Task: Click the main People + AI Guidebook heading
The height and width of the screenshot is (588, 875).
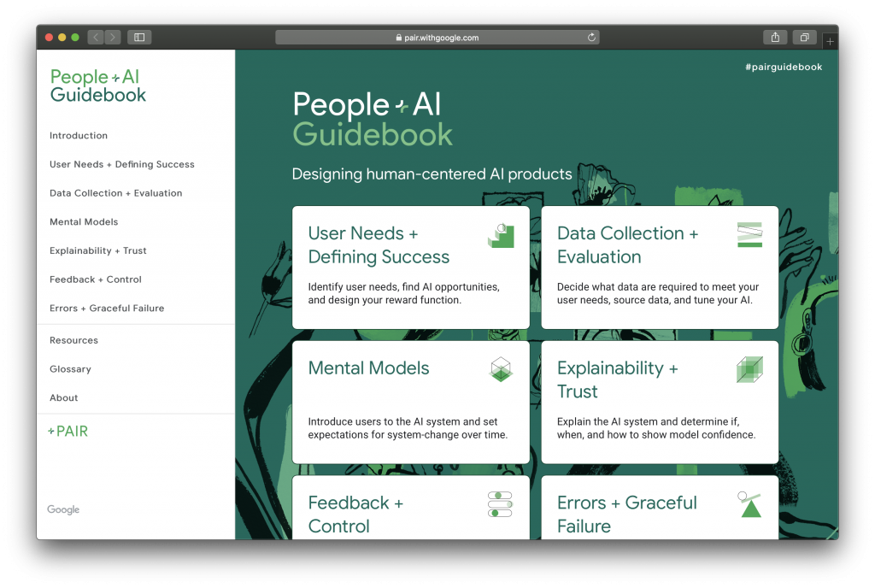Action: point(373,120)
